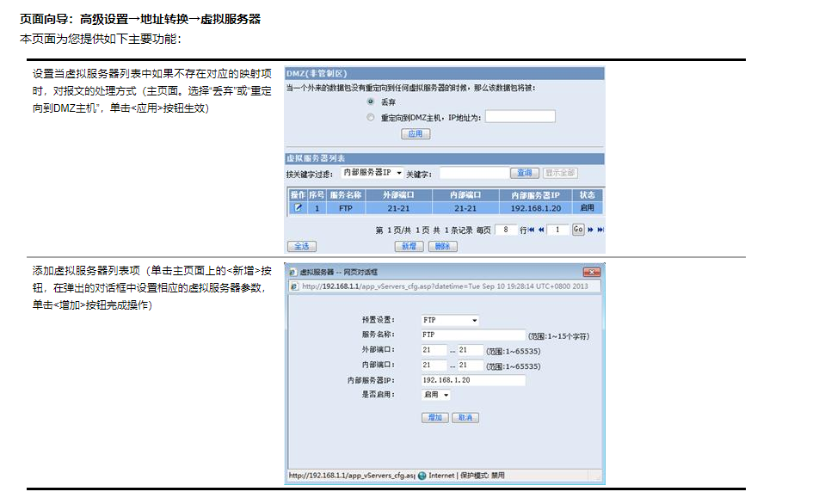Click the 启用 status cell in table
This screenshot has width=825, height=504.
(588, 208)
